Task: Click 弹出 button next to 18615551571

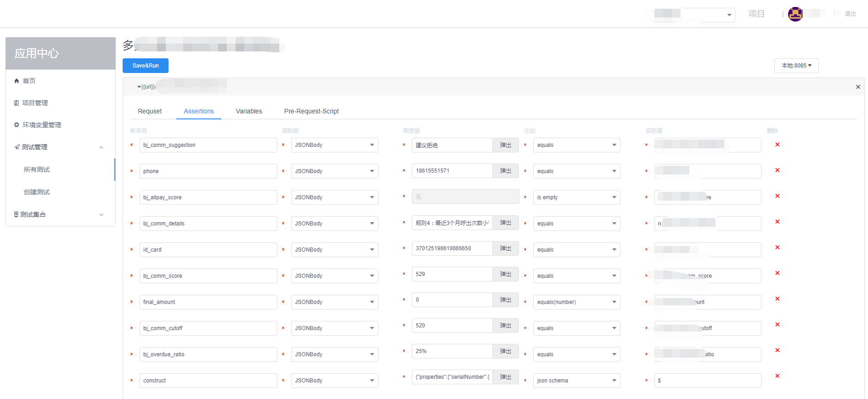Action: (506, 171)
